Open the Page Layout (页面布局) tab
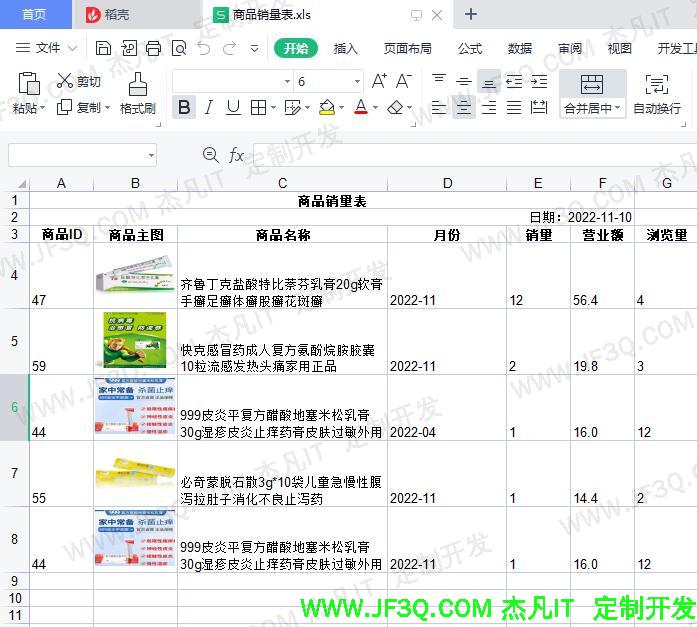This screenshot has width=697, height=627. pyautogui.click(x=408, y=48)
